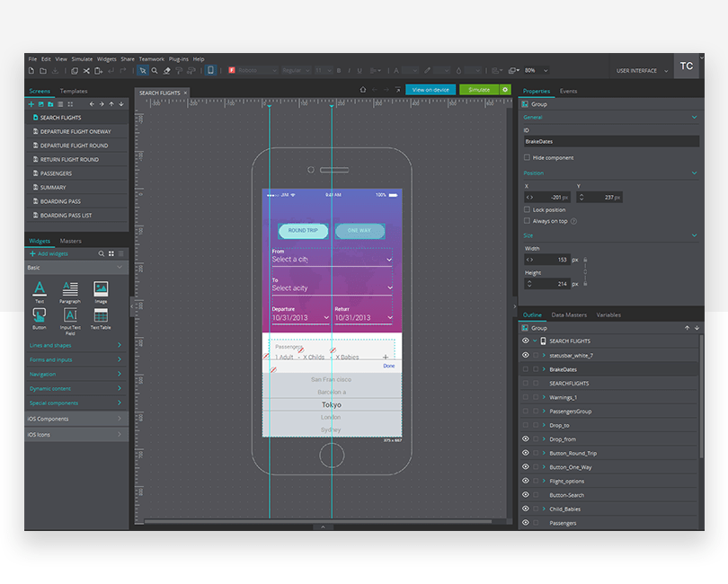
Task: Select the Text Table widget icon
Action: point(102,315)
